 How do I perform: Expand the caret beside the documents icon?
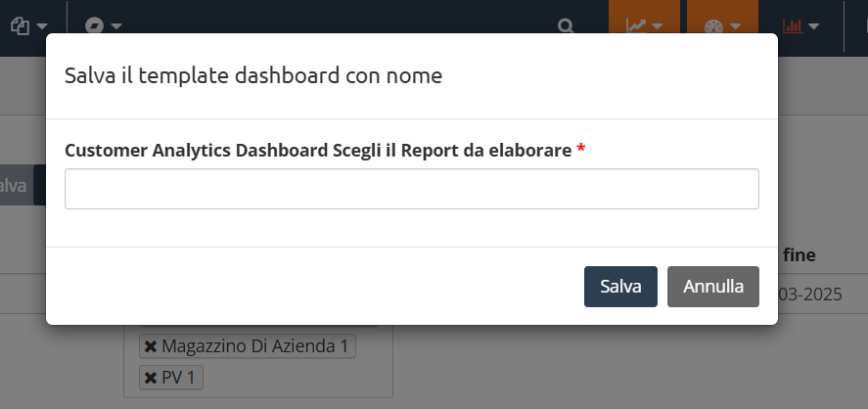[42, 26]
